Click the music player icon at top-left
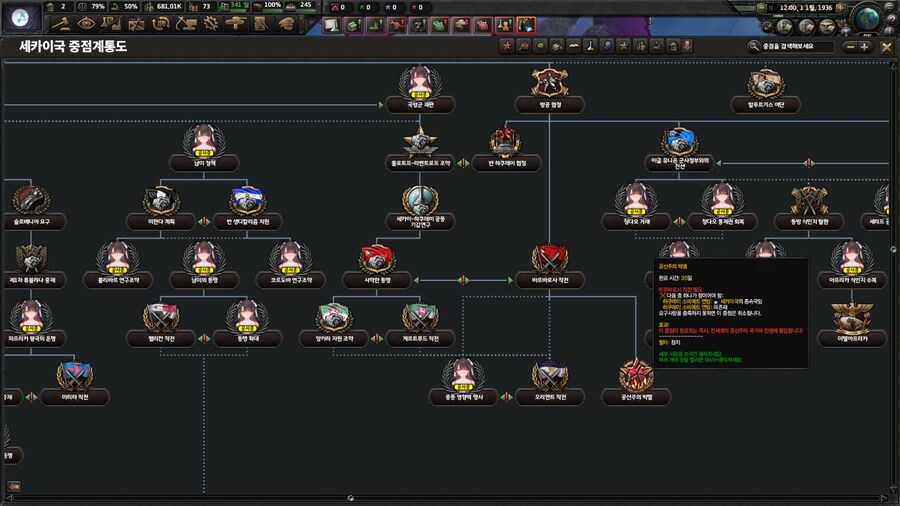The width and height of the screenshot is (900, 506). 21,18
